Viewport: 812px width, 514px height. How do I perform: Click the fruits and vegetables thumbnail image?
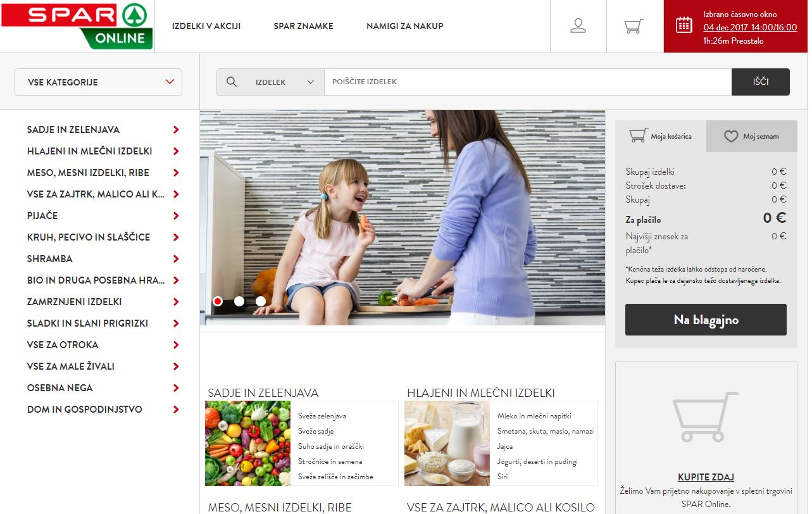[247, 443]
